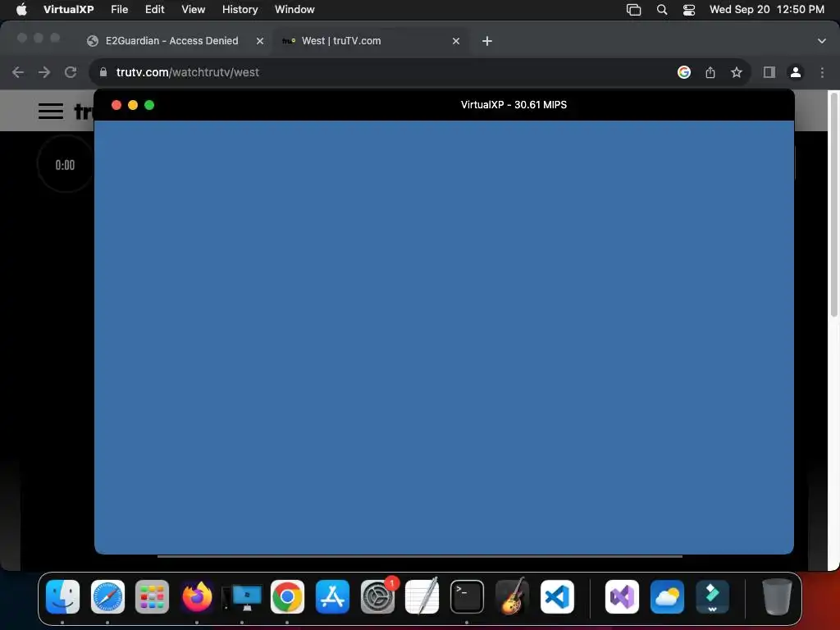
Task: Reload the trutv.com page
Action: click(71, 72)
